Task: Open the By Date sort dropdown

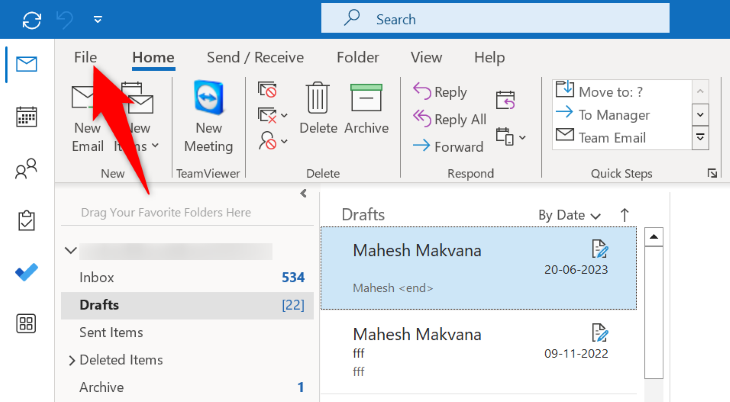Action: [x=569, y=215]
